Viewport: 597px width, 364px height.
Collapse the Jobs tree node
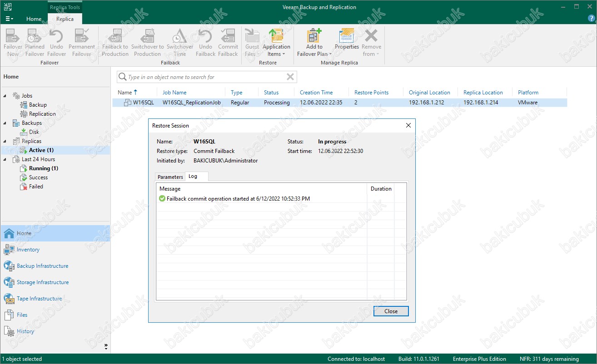point(5,96)
